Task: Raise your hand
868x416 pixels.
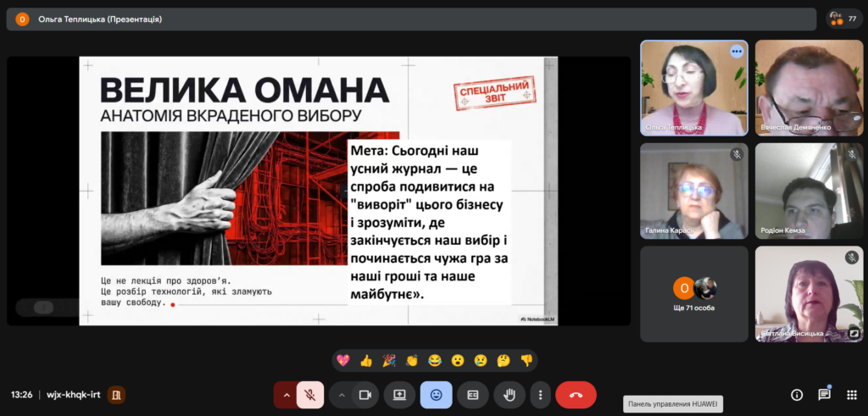Action: 509,395
